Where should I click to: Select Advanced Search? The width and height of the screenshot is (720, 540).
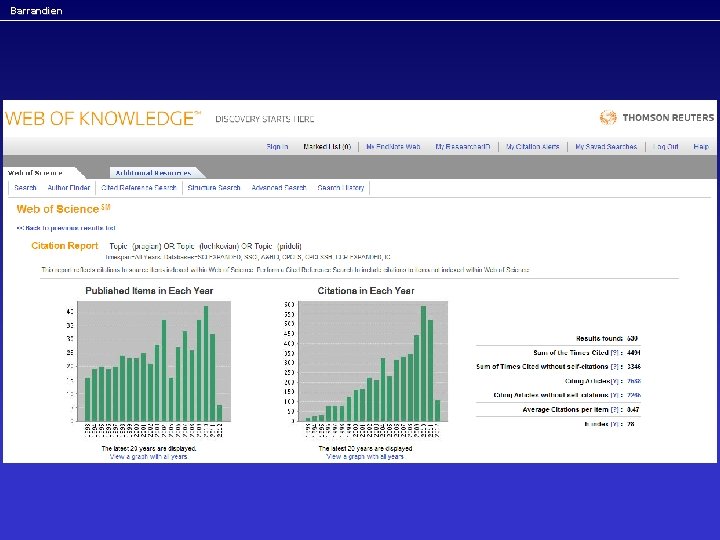point(279,187)
